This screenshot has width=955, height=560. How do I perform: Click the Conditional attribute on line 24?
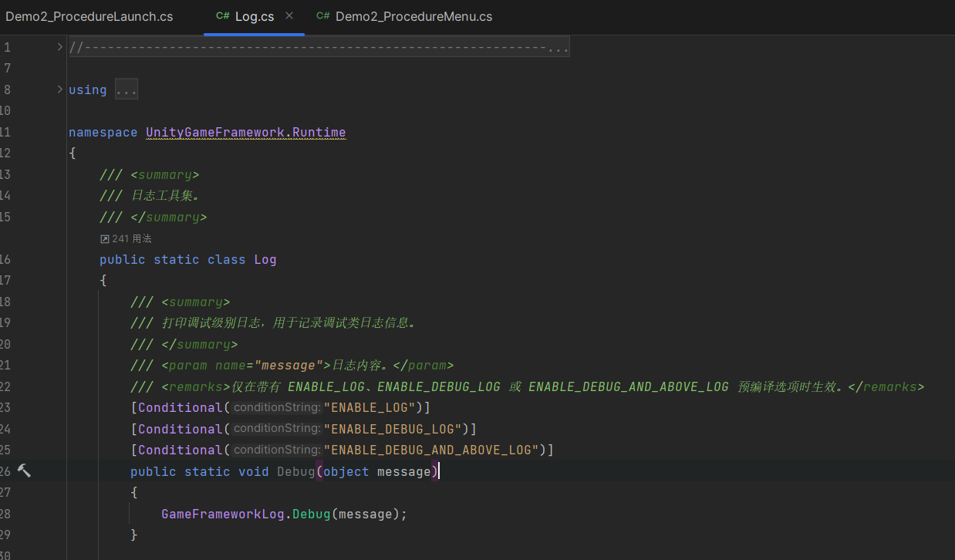pyautogui.click(x=181, y=429)
